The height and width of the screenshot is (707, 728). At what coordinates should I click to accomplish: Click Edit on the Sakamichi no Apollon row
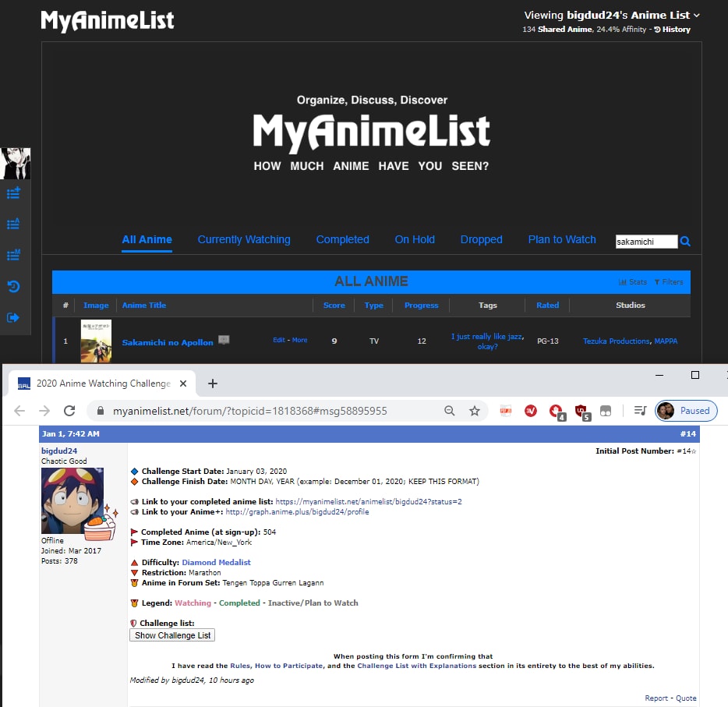point(279,340)
